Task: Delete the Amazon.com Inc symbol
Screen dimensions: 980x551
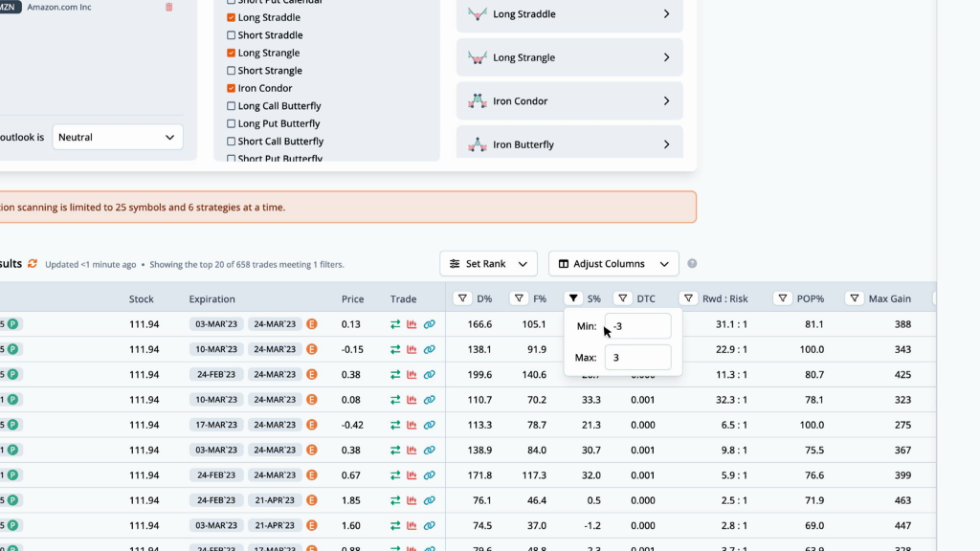Action: (x=169, y=7)
